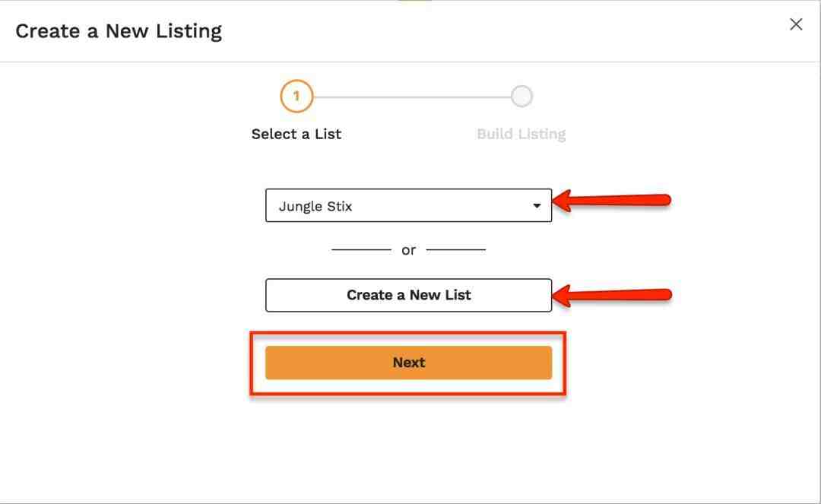Close the Create a New Listing dialog
Screen dimensions: 821x504
tap(796, 24)
